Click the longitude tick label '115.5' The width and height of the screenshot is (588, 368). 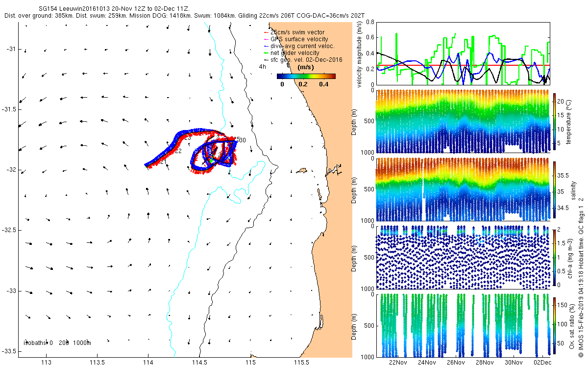(x=301, y=363)
